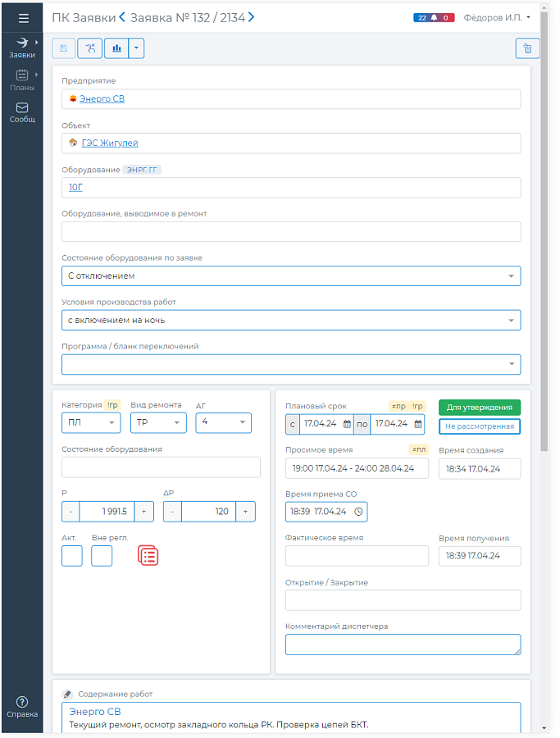Click the planned end date 17.04.24 field

click(x=391, y=424)
